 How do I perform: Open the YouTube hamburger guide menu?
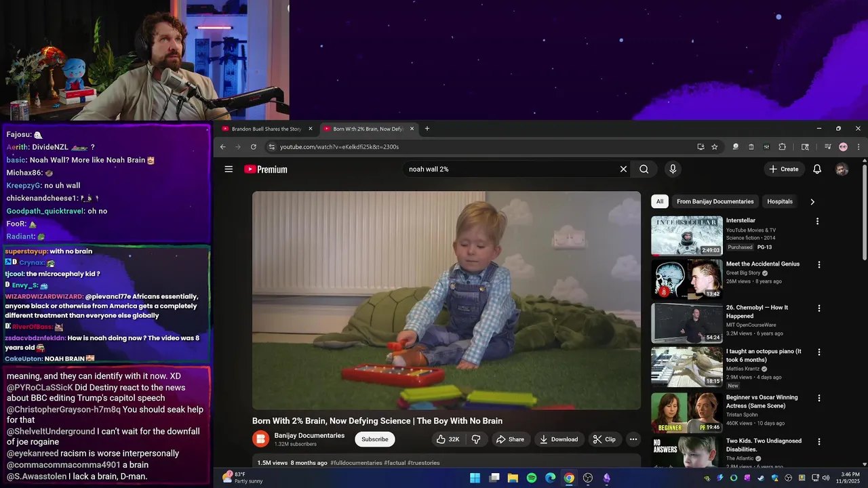click(x=229, y=169)
